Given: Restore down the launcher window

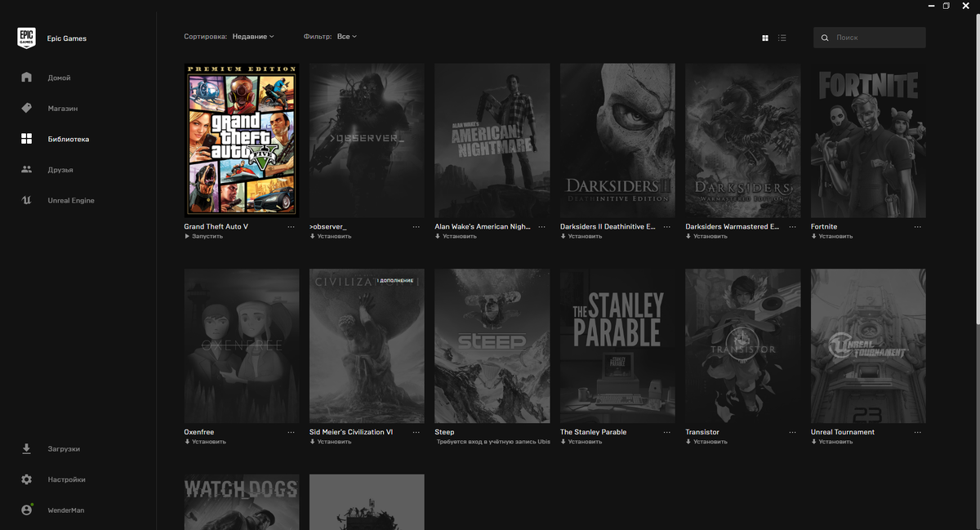Looking at the screenshot, I should coord(947,6).
